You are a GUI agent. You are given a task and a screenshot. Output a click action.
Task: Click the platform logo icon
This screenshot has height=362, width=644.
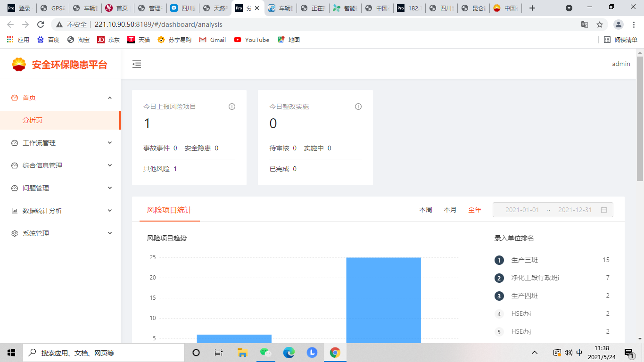pos(19,64)
